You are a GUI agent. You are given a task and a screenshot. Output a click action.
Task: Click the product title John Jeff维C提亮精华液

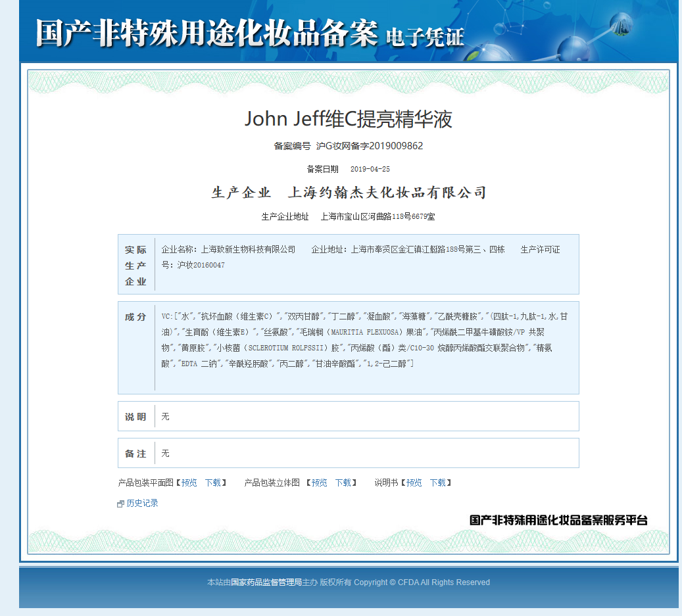tap(349, 119)
